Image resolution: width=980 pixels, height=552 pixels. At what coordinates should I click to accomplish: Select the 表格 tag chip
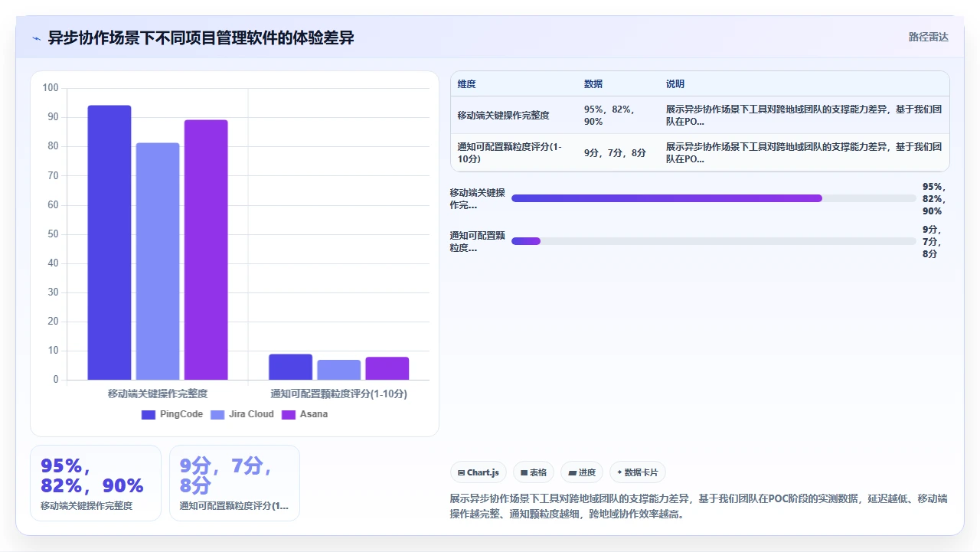(x=533, y=472)
